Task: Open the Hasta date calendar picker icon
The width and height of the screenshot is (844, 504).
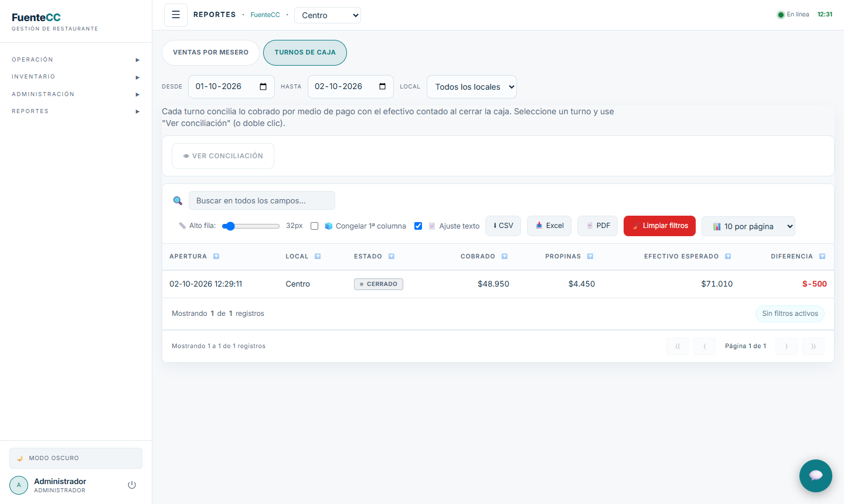Action: pos(383,87)
